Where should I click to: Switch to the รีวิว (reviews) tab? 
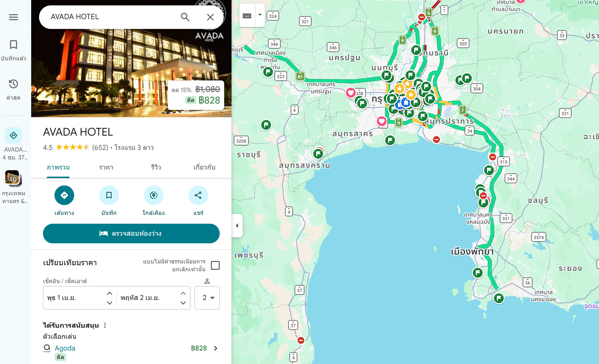click(156, 167)
